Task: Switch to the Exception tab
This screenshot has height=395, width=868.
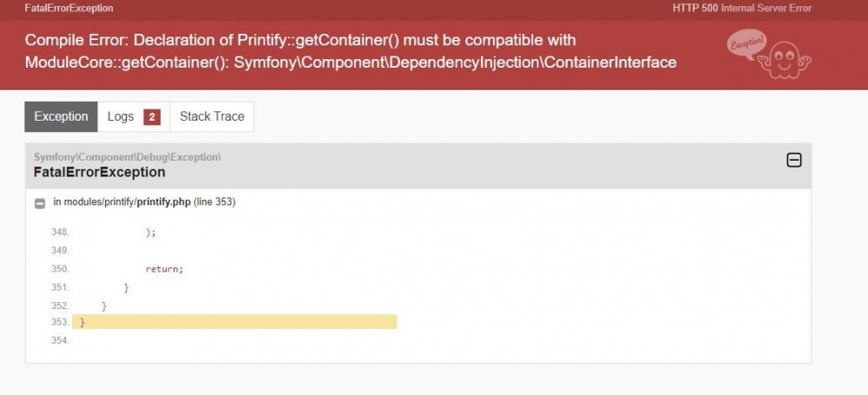Action: [61, 116]
